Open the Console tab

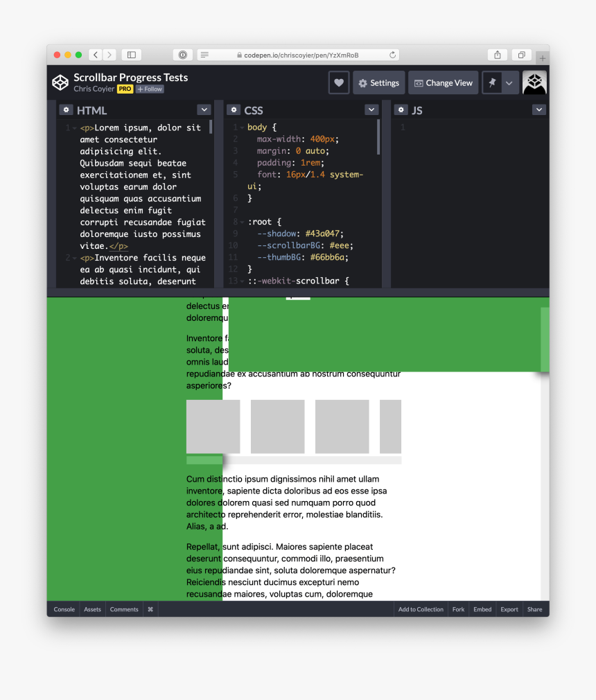point(64,609)
